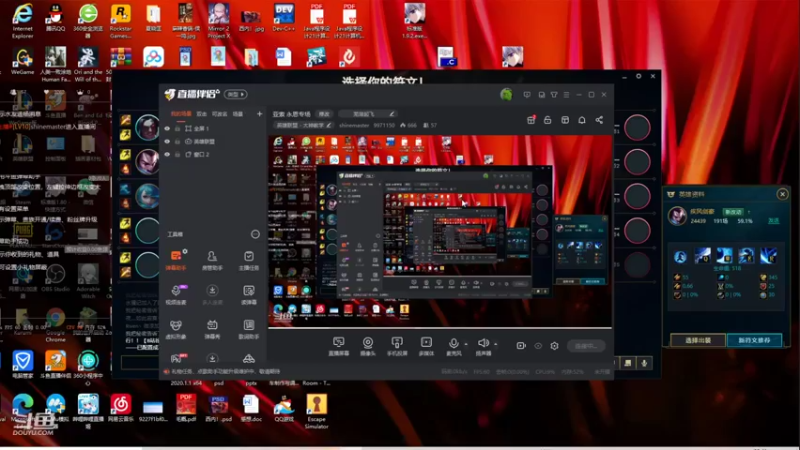Select the first scene tab 我的场景
Viewport: 800px width, 450px height.
(x=181, y=114)
